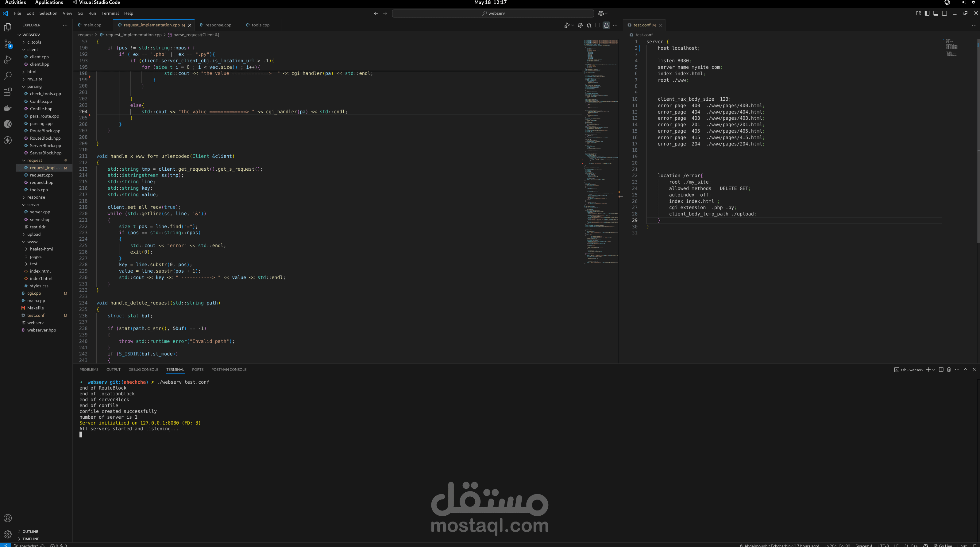Toggle the Secondary Side Bar

click(945, 13)
